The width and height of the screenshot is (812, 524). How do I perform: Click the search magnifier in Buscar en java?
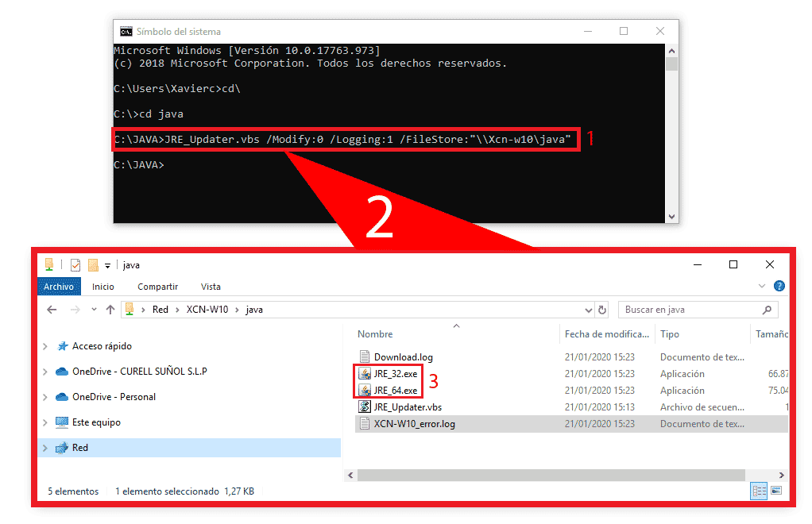click(766, 309)
